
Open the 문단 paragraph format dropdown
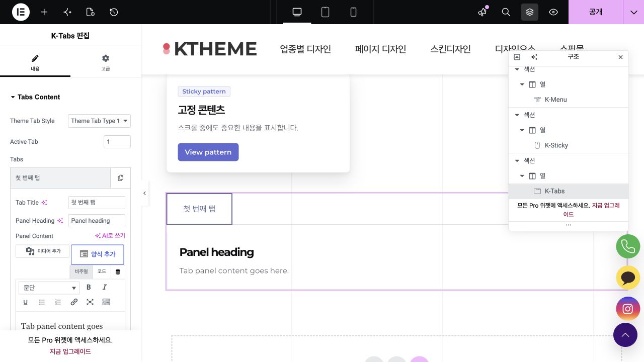49,288
